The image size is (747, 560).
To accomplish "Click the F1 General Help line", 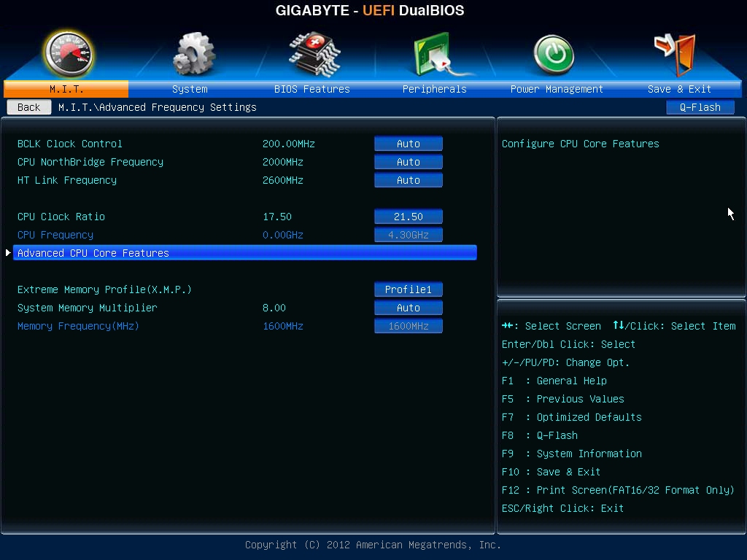I will point(554,381).
